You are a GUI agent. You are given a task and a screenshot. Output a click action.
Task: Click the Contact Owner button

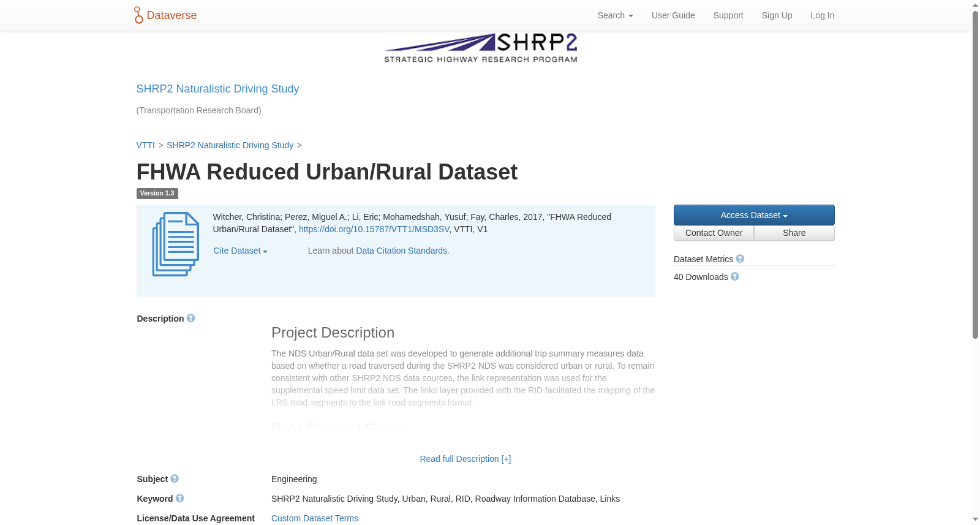(x=714, y=233)
